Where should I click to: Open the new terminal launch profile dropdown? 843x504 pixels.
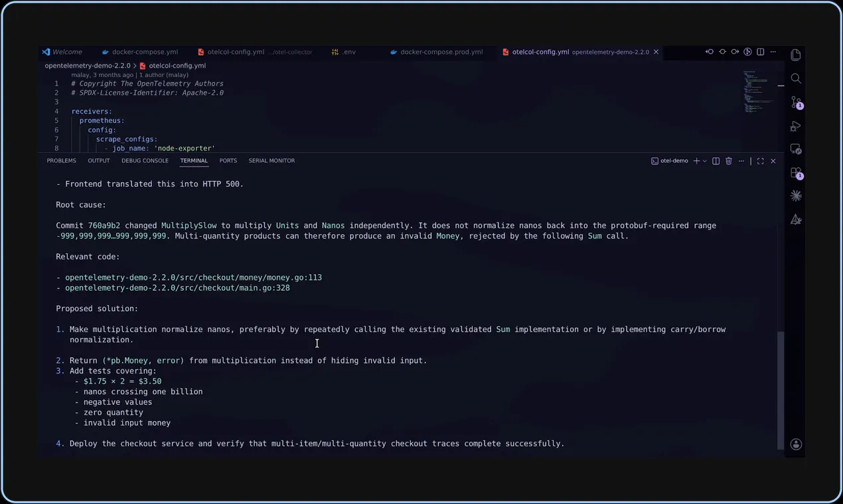click(x=704, y=161)
